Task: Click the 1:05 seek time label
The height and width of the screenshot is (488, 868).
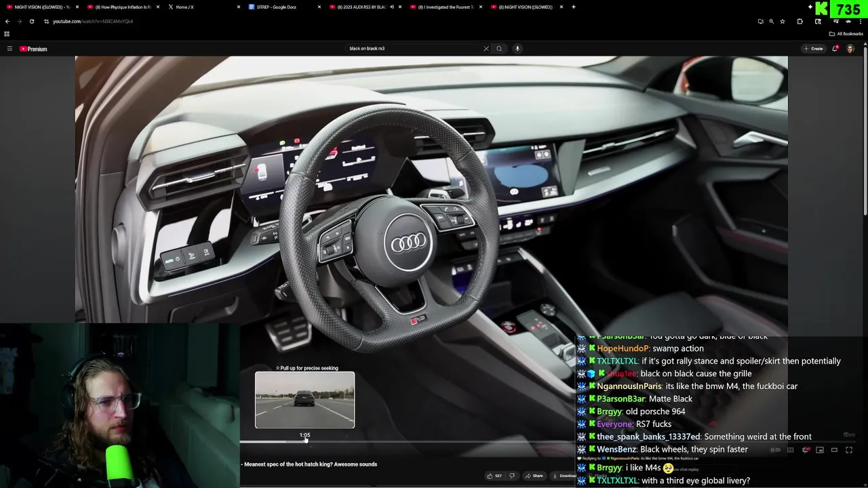Action: coord(304,435)
